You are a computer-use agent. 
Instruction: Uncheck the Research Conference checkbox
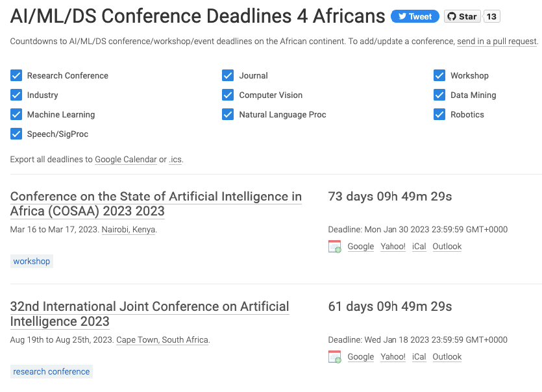[16, 76]
